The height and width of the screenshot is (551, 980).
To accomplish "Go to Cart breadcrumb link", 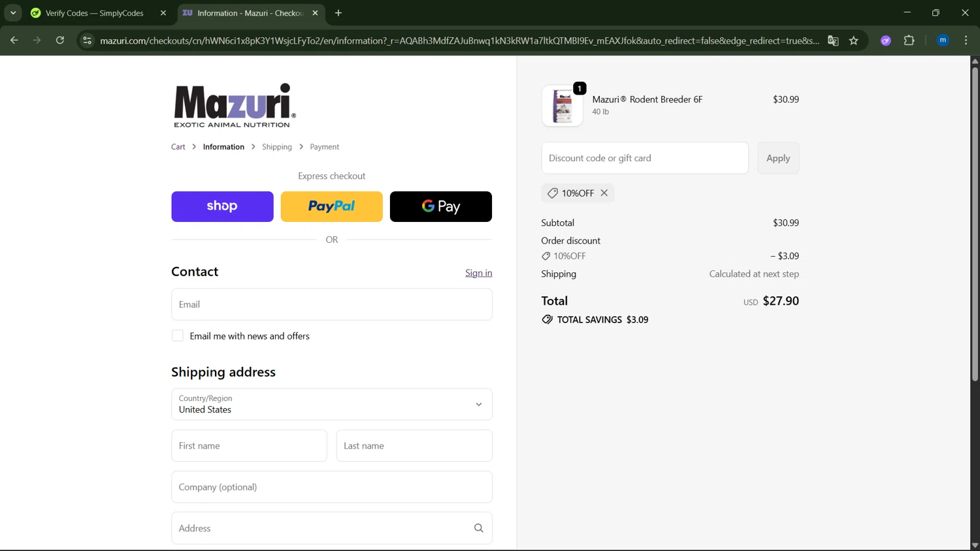I will click(178, 147).
